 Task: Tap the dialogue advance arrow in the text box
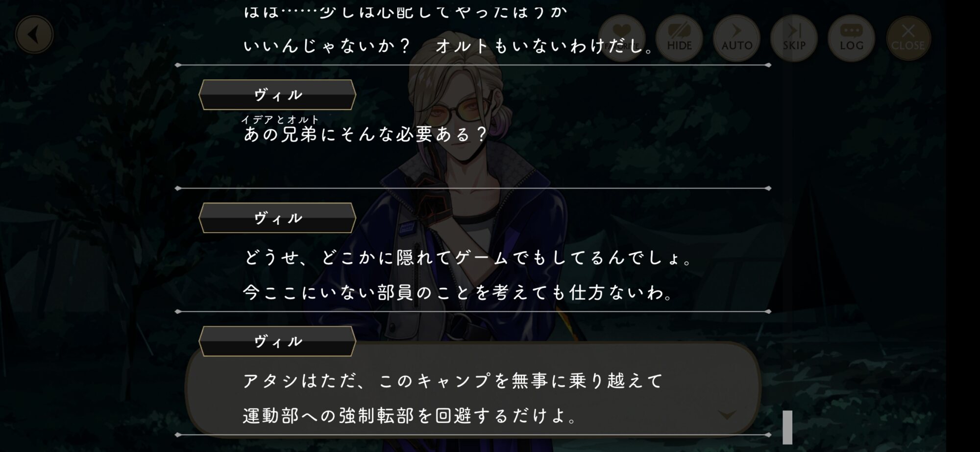pos(726,415)
